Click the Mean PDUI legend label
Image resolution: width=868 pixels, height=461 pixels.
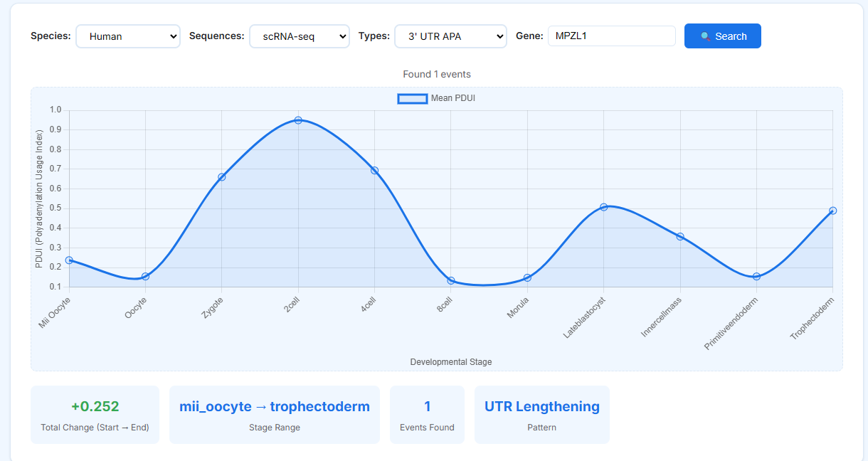453,98
